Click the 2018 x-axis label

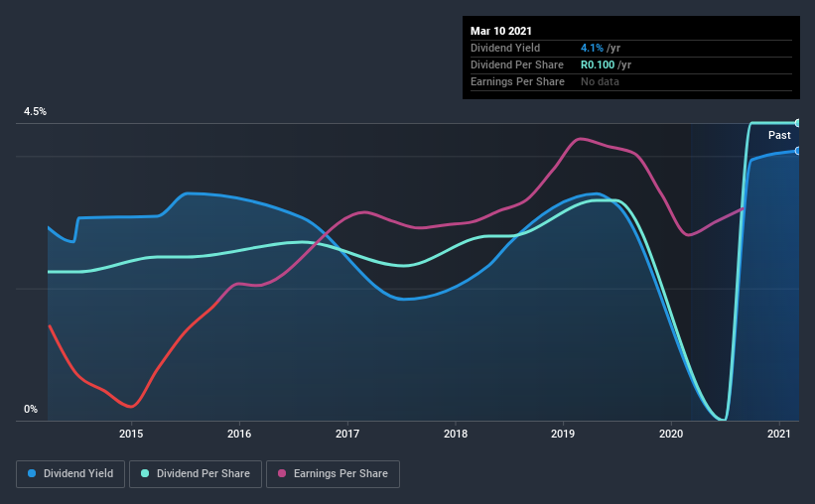coord(456,434)
